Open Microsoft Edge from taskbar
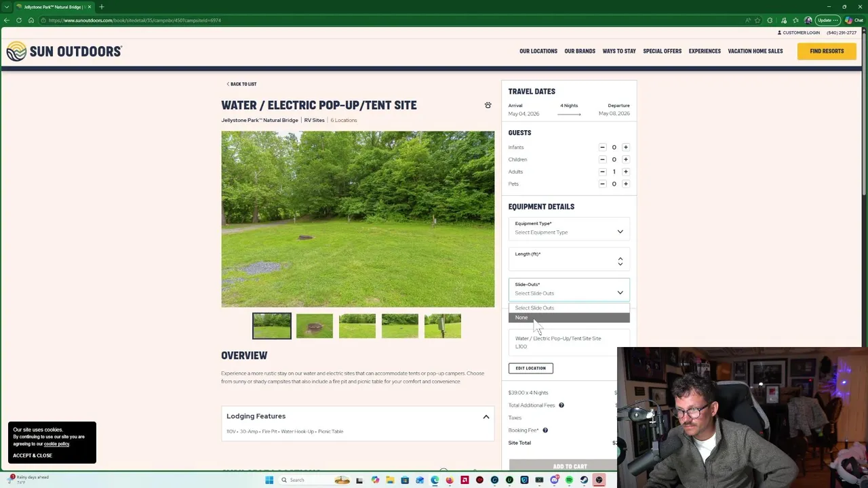This screenshot has height=488, width=868. click(x=435, y=480)
